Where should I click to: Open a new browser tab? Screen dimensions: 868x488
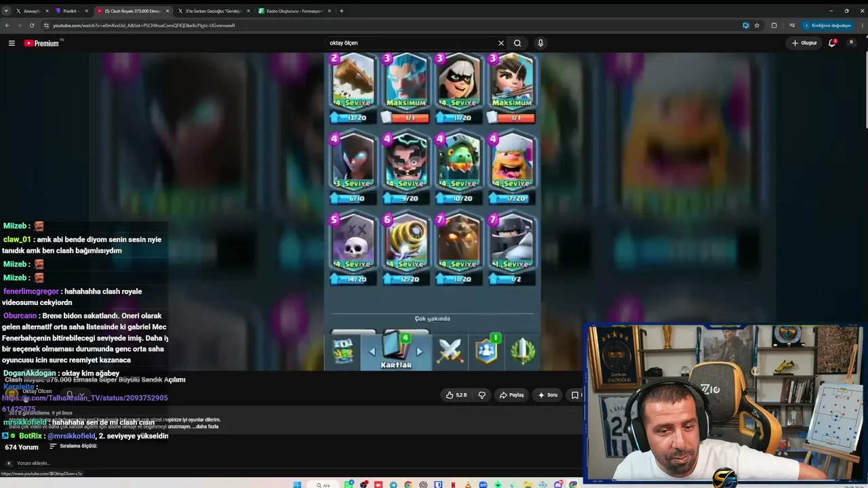(x=341, y=11)
